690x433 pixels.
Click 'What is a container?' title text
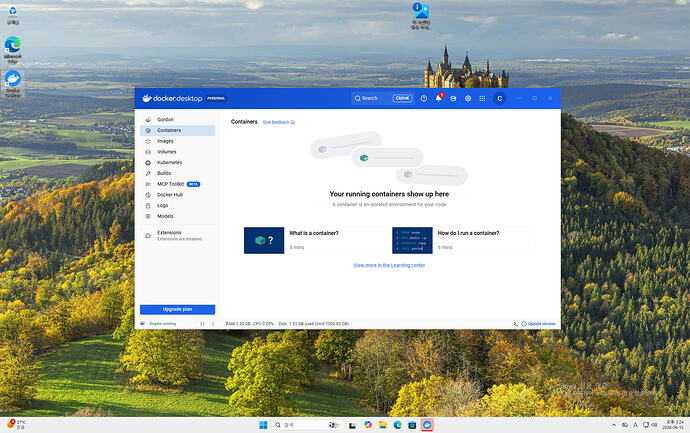click(314, 233)
